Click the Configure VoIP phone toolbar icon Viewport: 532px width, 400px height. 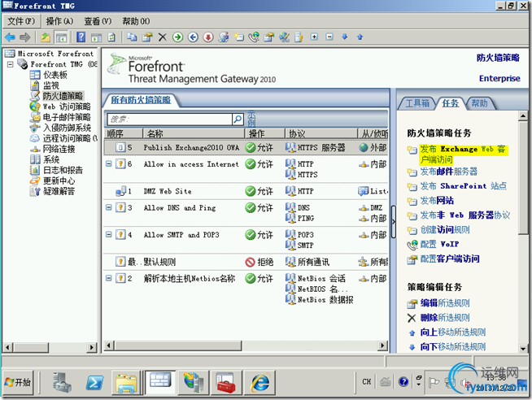point(254,37)
